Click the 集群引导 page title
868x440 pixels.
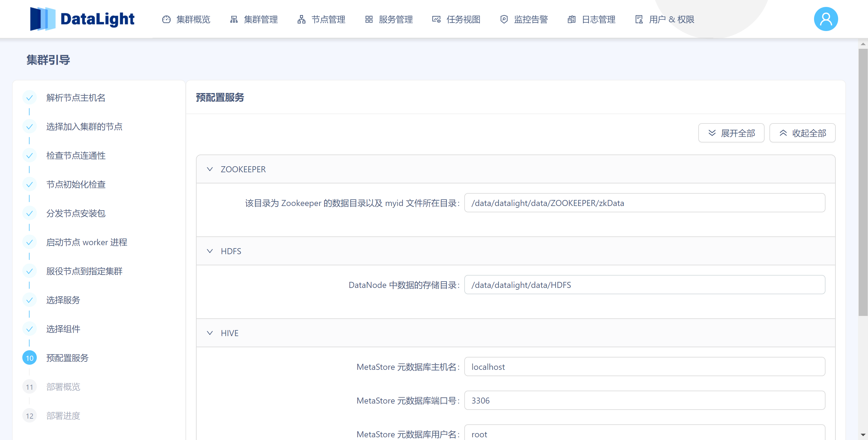pyautogui.click(x=48, y=60)
